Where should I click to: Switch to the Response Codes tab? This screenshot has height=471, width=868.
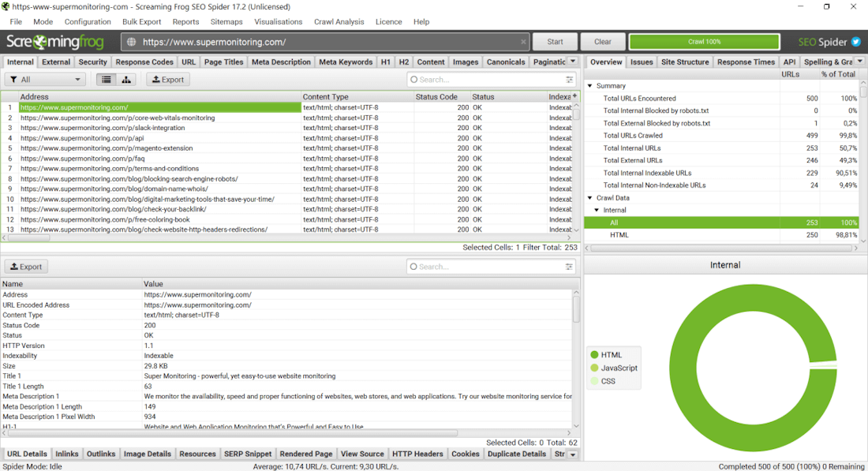(144, 62)
